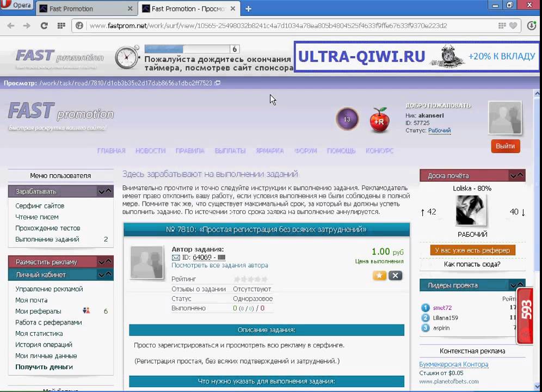Open Моя почта
Screen dimensions: 542x392
(x=32, y=300)
